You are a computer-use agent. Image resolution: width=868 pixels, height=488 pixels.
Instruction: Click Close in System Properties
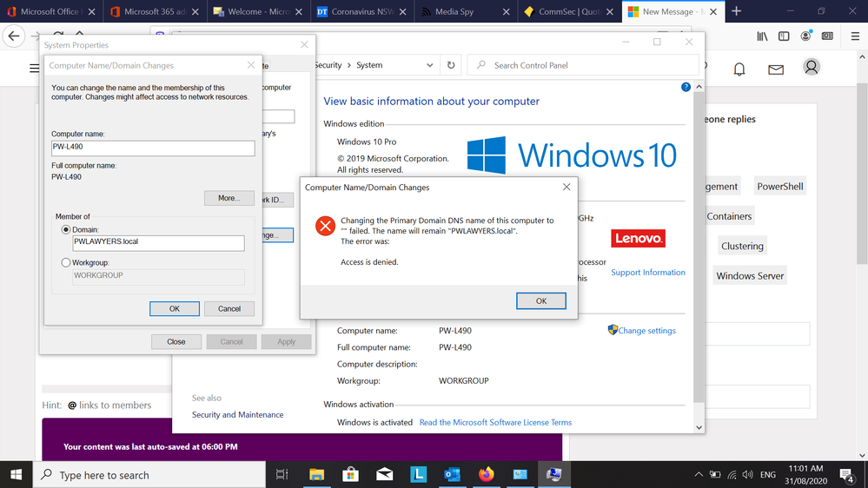(176, 342)
